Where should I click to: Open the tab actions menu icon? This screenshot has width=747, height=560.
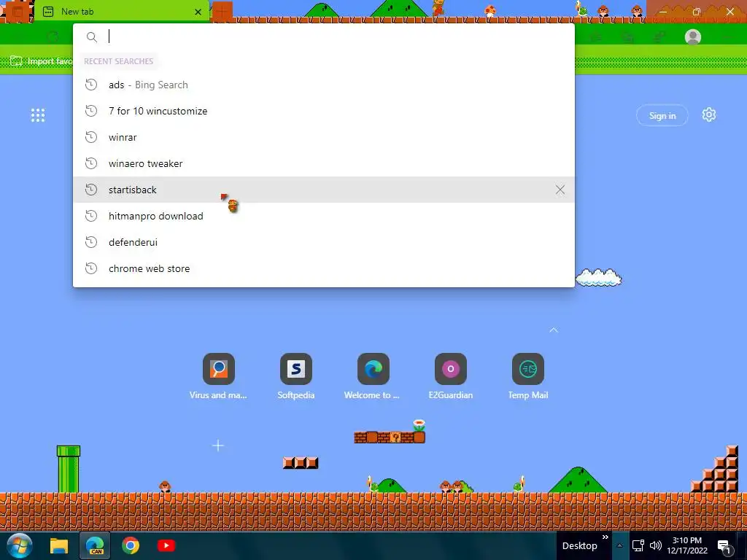click(x=17, y=12)
